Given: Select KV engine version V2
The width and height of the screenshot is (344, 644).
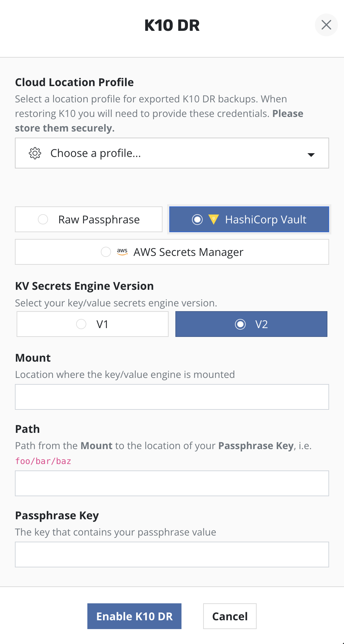Looking at the screenshot, I should click(240, 324).
